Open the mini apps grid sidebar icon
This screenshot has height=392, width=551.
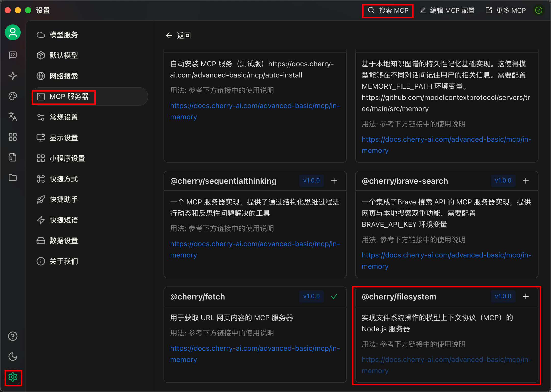point(13,137)
